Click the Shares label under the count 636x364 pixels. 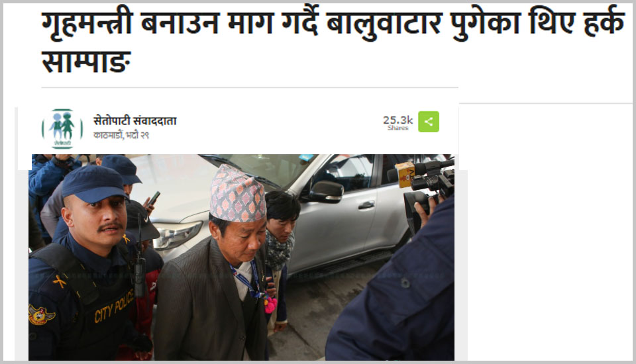coord(397,128)
